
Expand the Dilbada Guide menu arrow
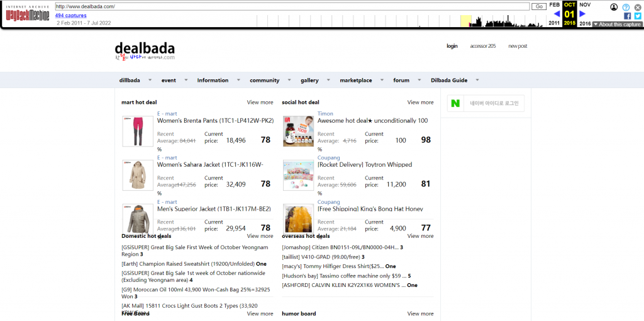(x=477, y=80)
